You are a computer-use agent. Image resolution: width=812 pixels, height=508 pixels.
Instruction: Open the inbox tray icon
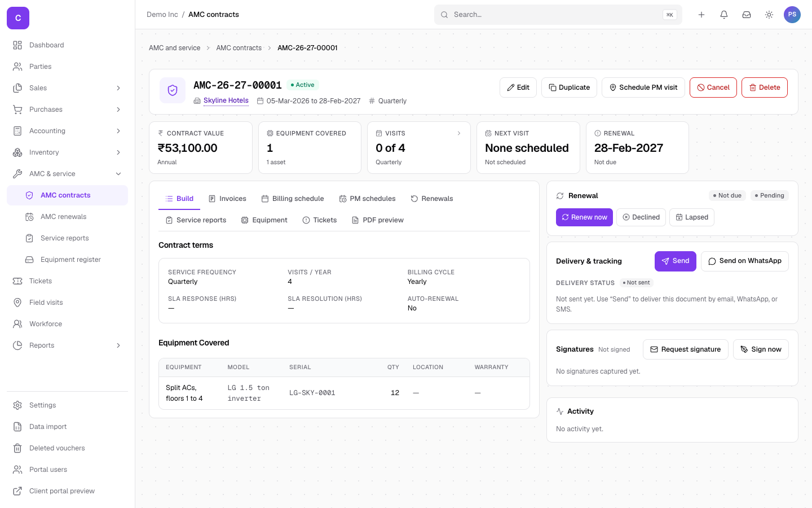click(x=747, y=15)
